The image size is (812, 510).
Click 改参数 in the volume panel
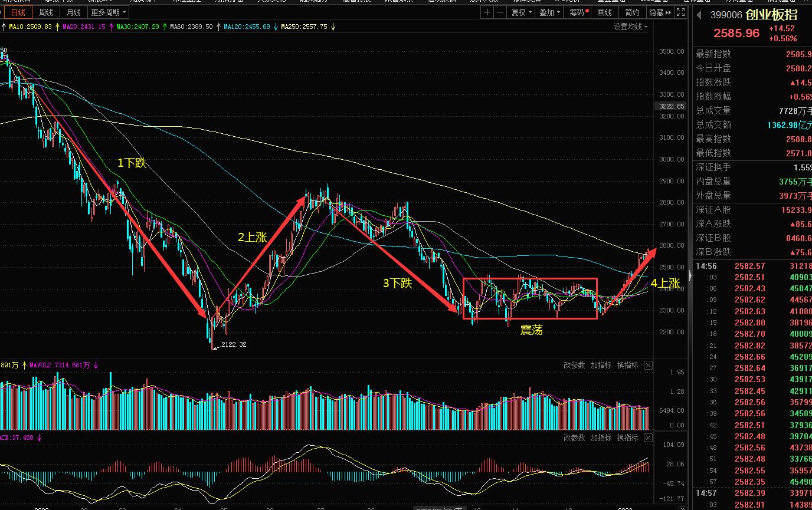point(574,366)
